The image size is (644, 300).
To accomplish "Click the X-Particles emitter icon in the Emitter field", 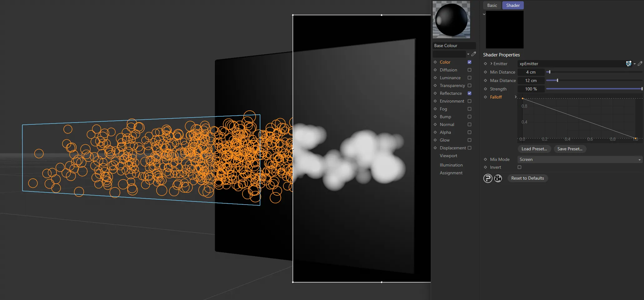I will [629, 64].
